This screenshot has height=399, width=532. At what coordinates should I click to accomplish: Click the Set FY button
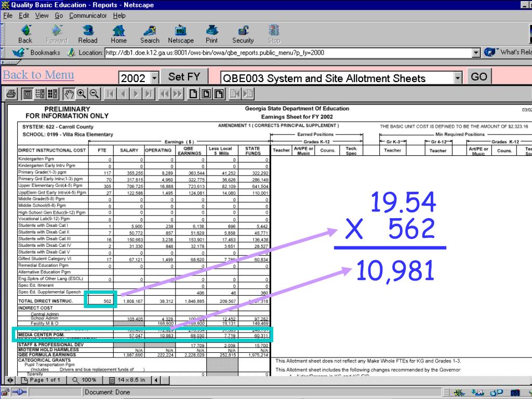[x=184, y=77]
